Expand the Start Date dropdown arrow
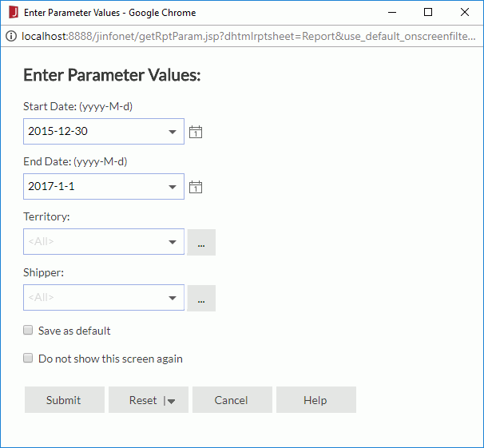 [x=173, y=132]
